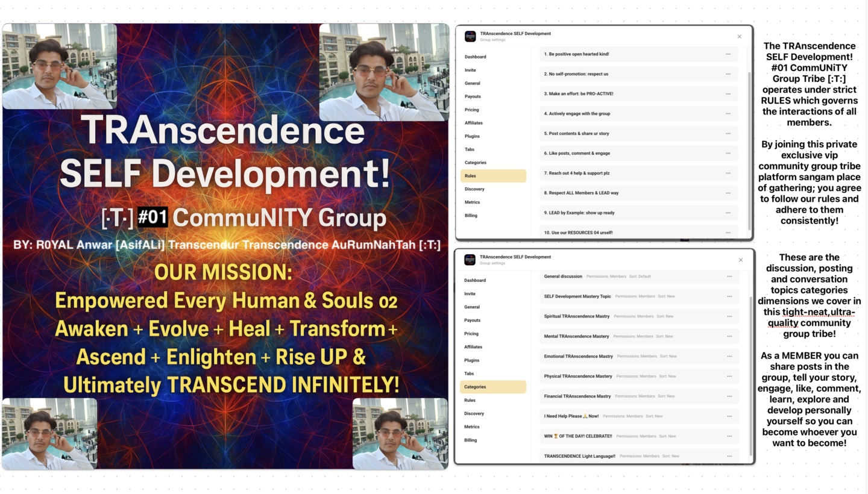The width and height of the screenshot is (868, 494).
Task: Select bottom-left portrait photo on poster
Action: pos(49,434)
